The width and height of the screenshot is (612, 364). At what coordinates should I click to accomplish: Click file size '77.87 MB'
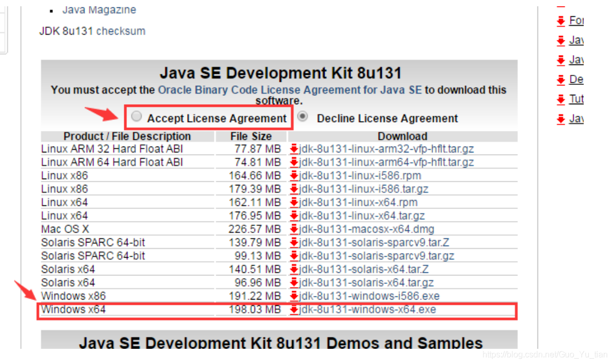tap(257, 149)
